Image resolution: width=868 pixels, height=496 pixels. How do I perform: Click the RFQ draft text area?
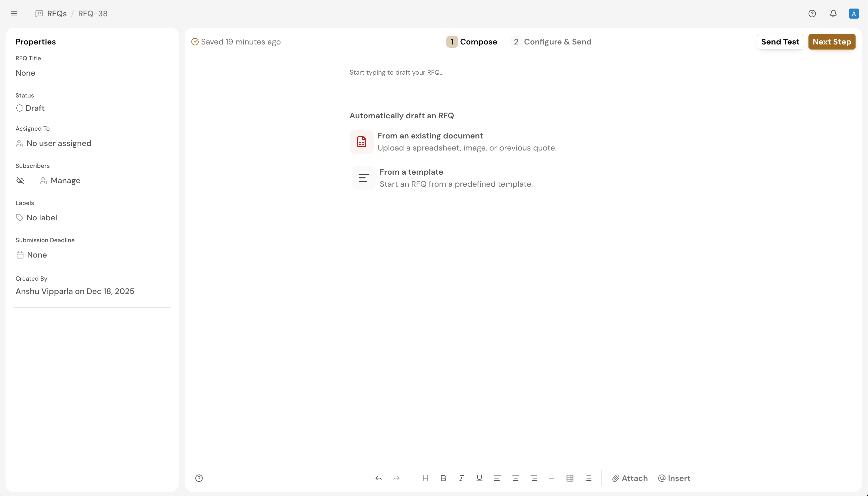coord(396,73)
